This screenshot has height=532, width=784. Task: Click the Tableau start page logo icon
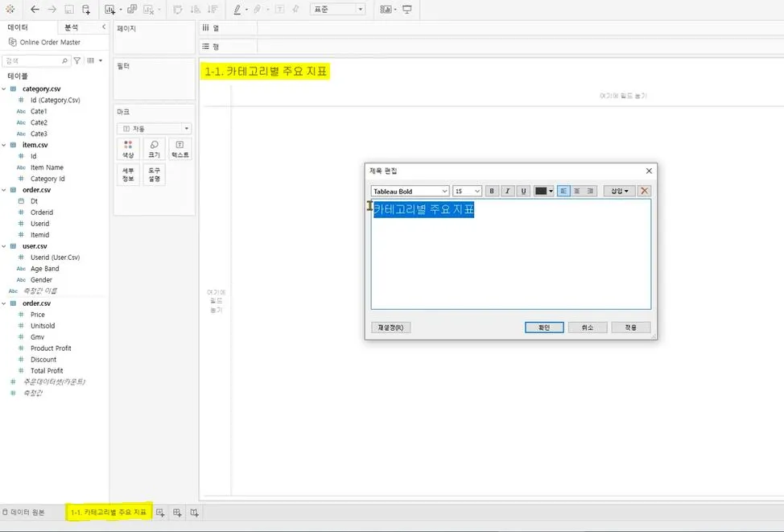click(x=10, y=10)
